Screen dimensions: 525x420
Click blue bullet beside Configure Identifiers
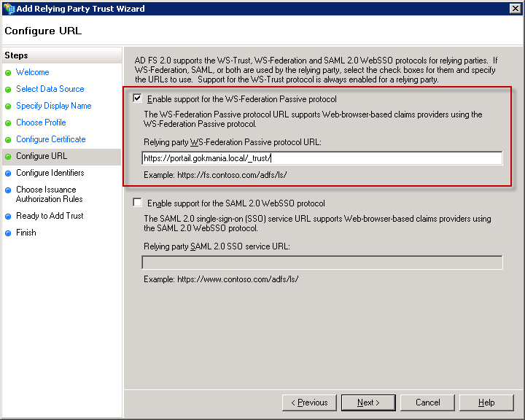[8, 173]
